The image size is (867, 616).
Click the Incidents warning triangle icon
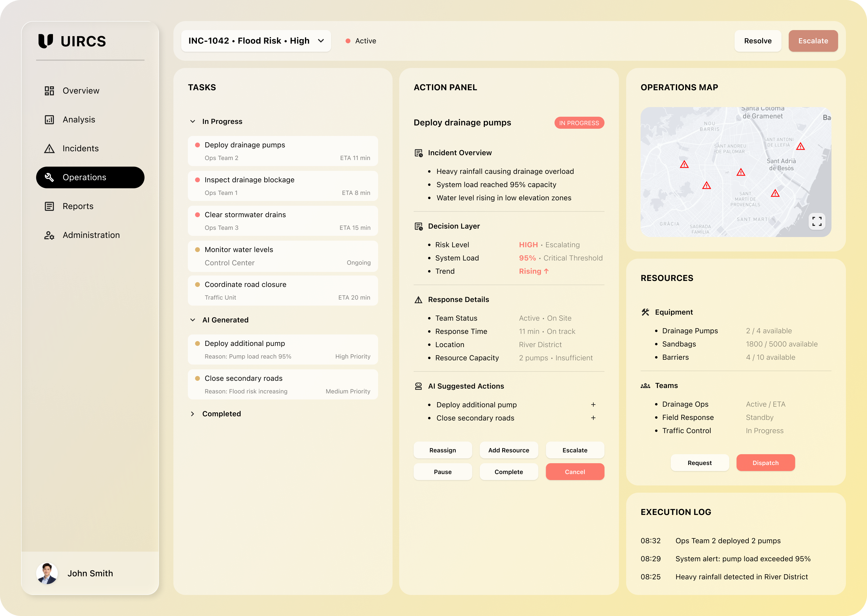click(x=49, y=148)
